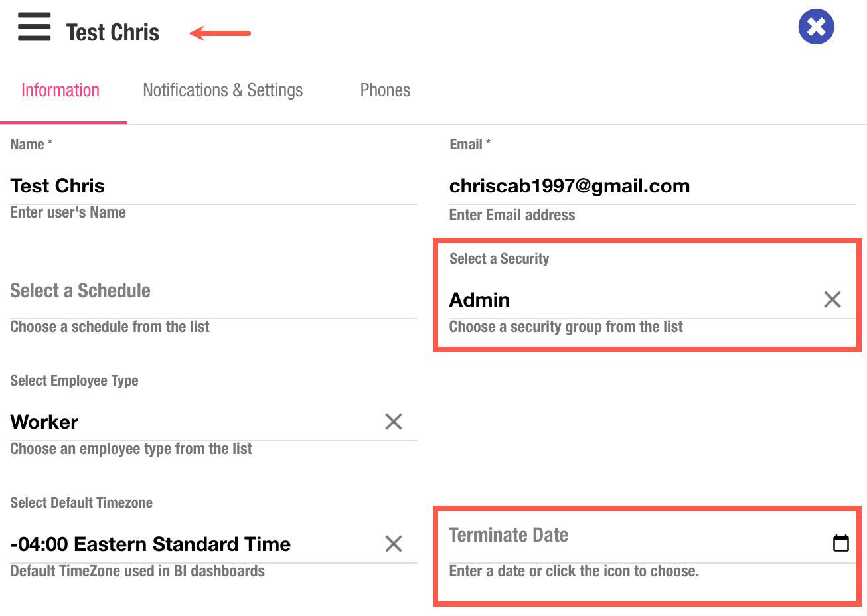This screenshot has height=616, width=867.
Task: Click the Select Default Timezone label
Action: click(x=82, y=503)
